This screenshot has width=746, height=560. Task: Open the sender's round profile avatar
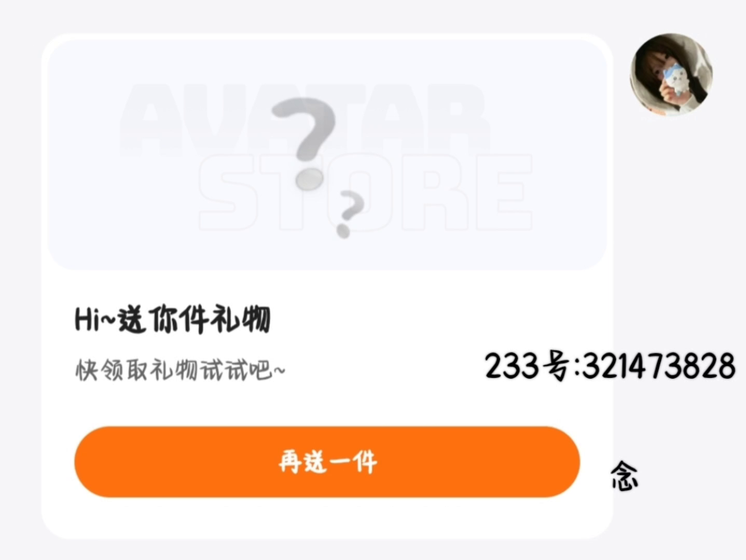pyautogui.click(x=671, y=75)
